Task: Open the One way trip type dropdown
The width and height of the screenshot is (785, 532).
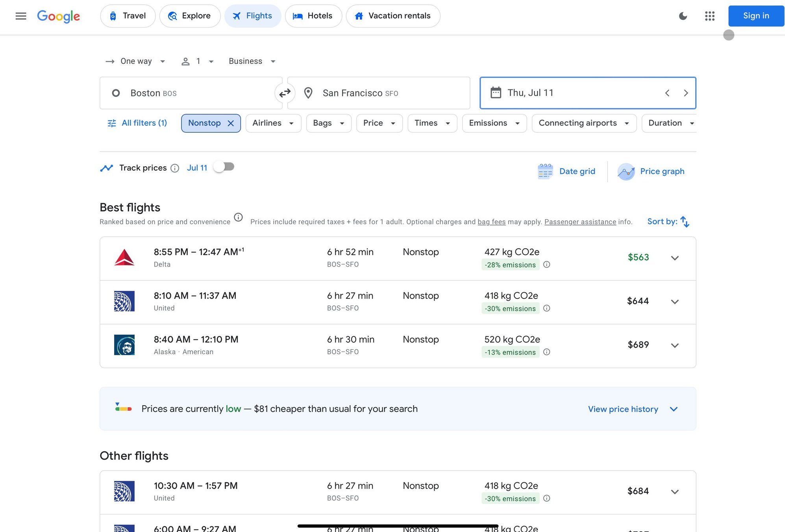Action: coord(135,61)
